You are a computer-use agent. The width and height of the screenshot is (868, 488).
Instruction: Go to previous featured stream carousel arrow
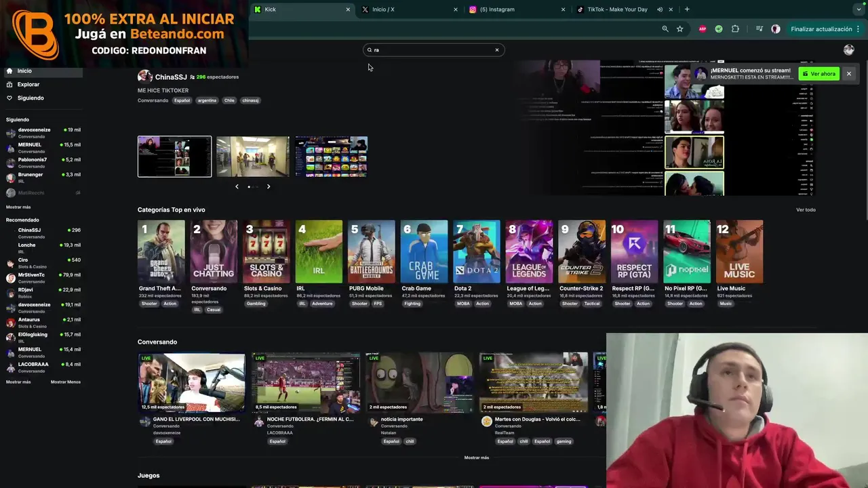237,186
